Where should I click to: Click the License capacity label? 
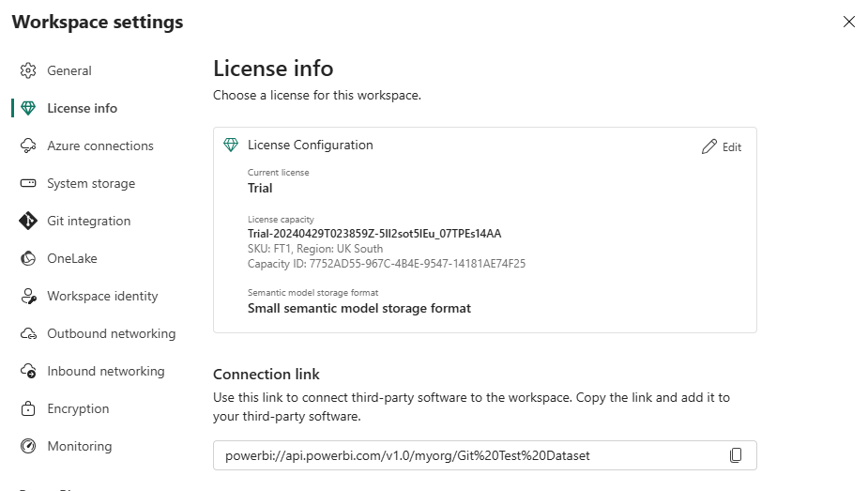[x=281, y=219]
